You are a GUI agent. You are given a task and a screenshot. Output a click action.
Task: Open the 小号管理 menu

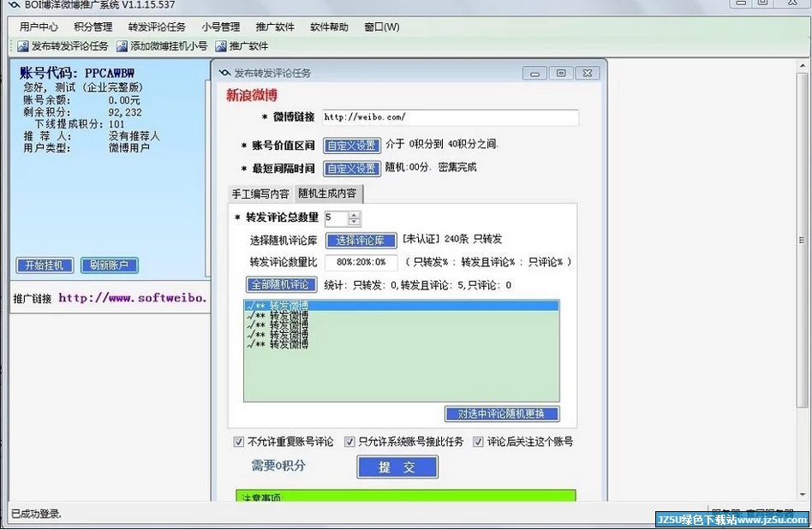tap(221, 27)
